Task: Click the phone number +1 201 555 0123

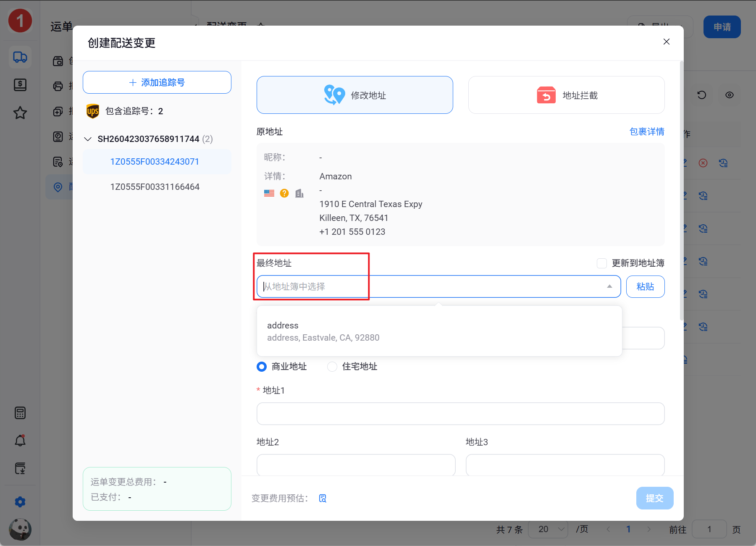Action: 352,232
